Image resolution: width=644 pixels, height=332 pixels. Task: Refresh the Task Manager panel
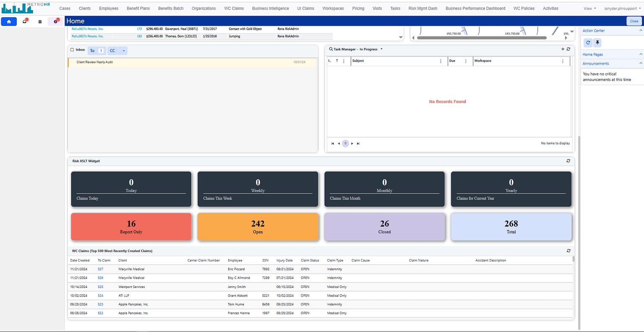point(569,49)
